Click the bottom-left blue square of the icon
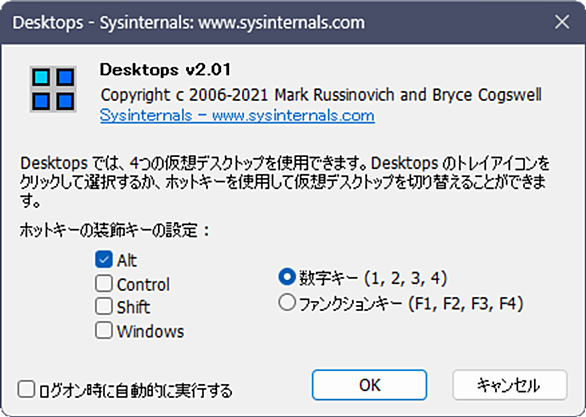 click(x=41, y=101)
